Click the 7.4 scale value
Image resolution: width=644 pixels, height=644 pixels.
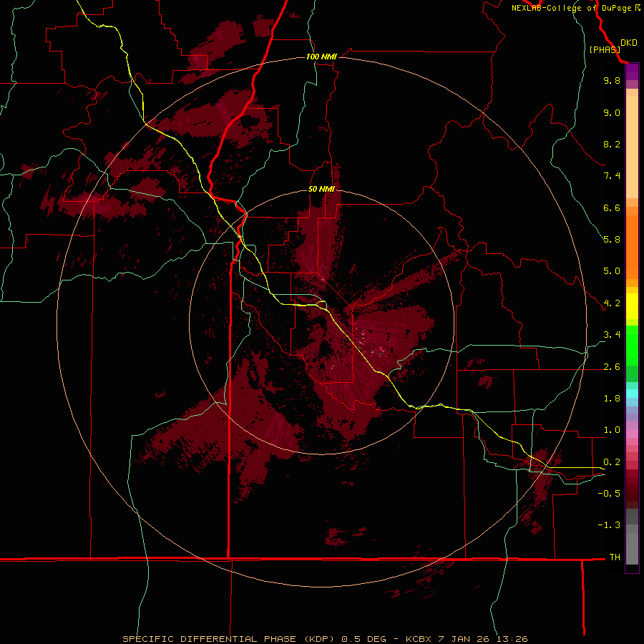[x=612, y=176]
